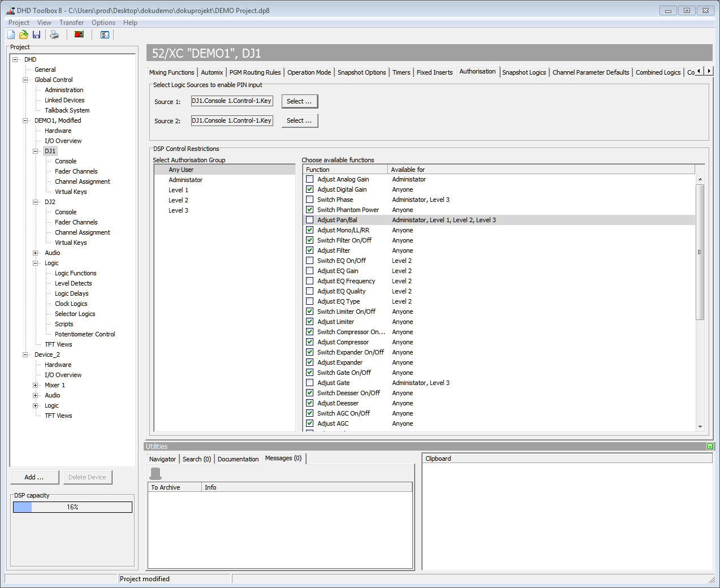Save the DEMO Project
This screenshot has height=588, width=720.
coord(36,34)
